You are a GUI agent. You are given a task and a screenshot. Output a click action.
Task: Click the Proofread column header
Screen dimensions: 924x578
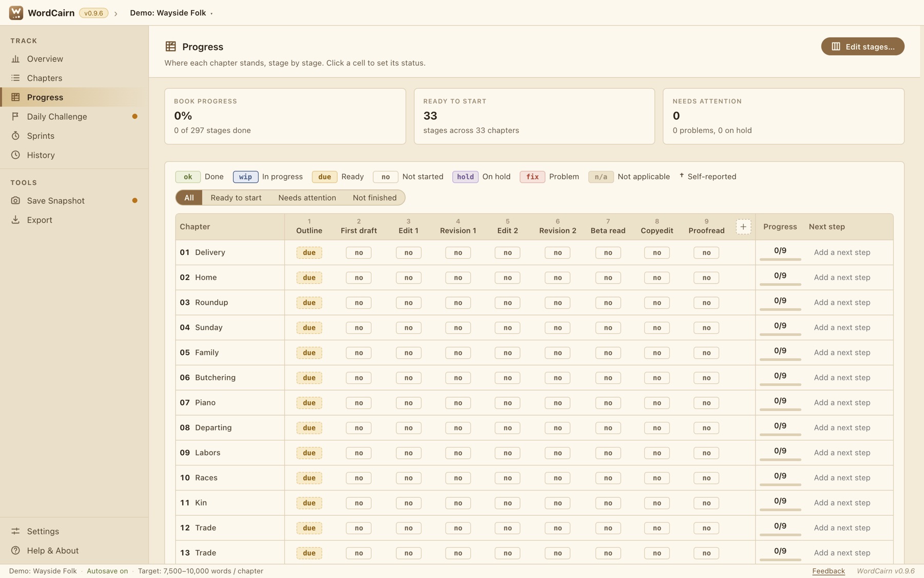coord(706,227)
